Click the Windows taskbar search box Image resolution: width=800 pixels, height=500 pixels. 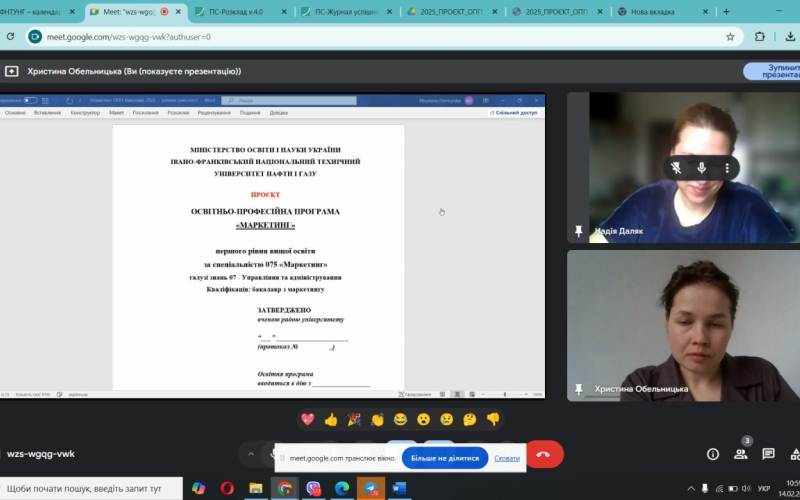pyautogui.click(x=91, y=489)
